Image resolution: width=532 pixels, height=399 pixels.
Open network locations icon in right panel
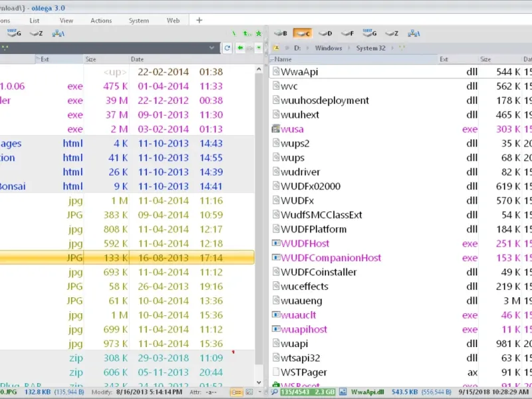[414, 33]
